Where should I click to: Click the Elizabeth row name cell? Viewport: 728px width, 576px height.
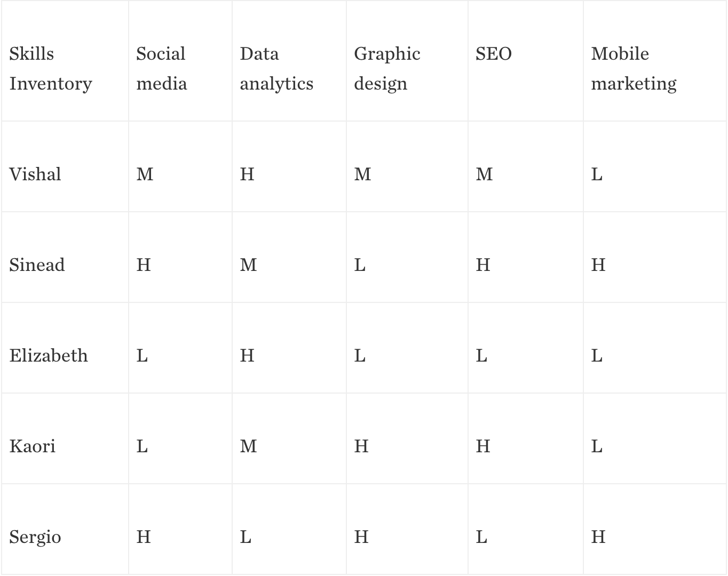[x=49, y=356]
